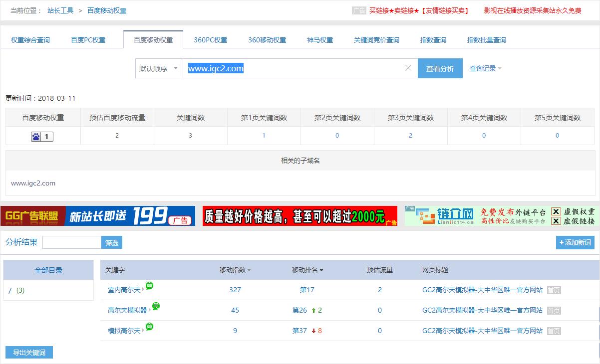Open the 神马权重 tab

pyautogui.click(x=319, y=39)
